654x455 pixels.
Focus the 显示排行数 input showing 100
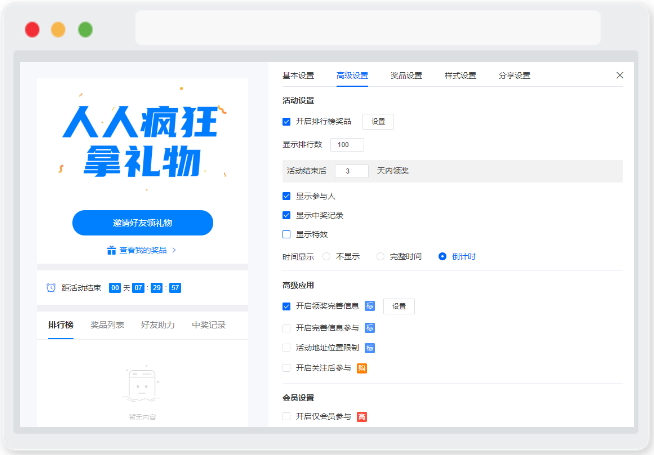tap(347, 145)
